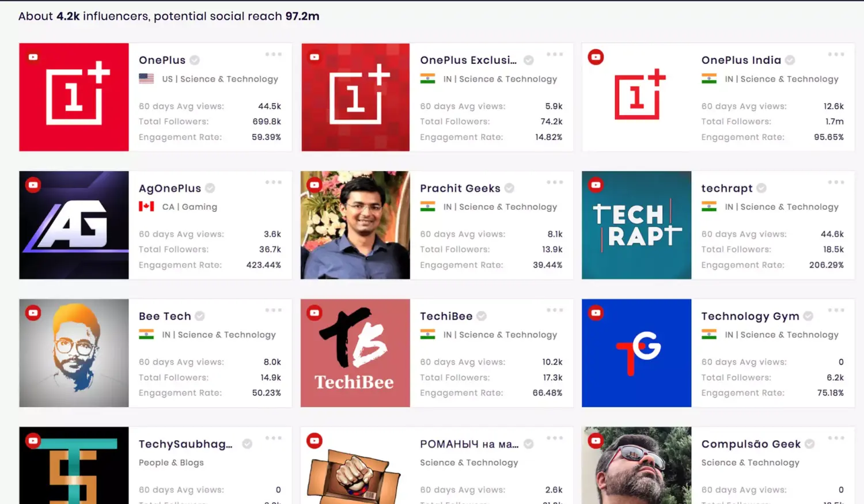This screenshot has width=864, height=504.
Task: Select the TechiBee logo thumbnail
Action: tap(355, 353)
